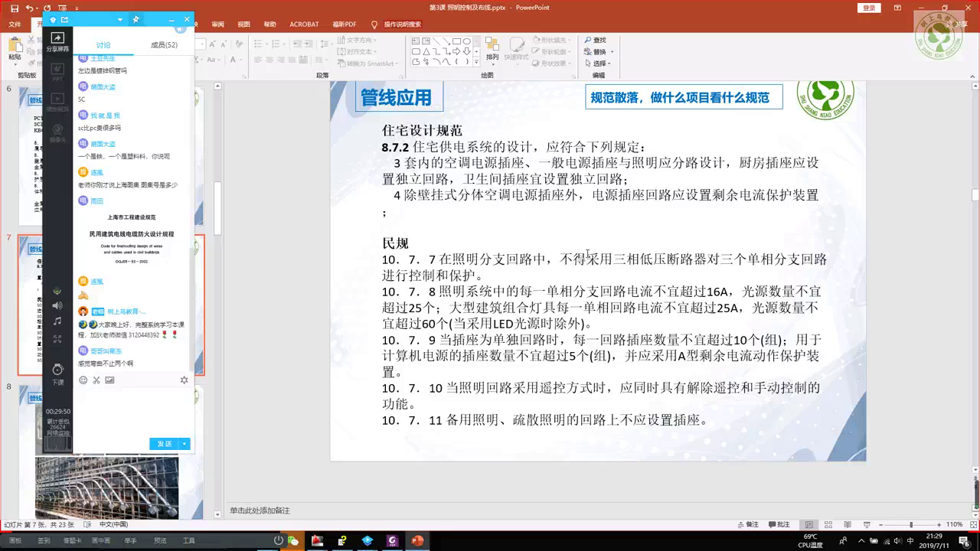Toggle the 备注 notes pane
The image size is (980, 551).
pos(747,524)
